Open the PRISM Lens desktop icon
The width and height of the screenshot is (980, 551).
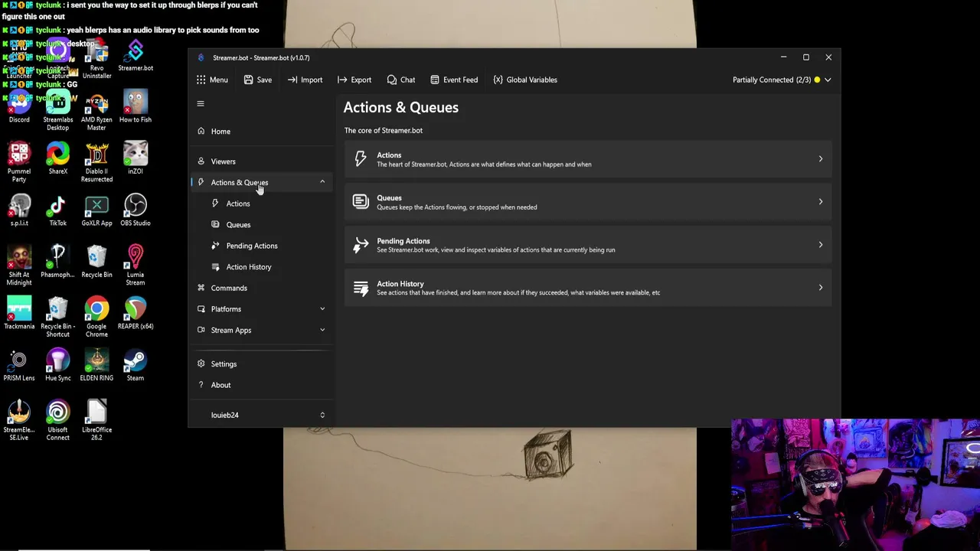[19, 365]
